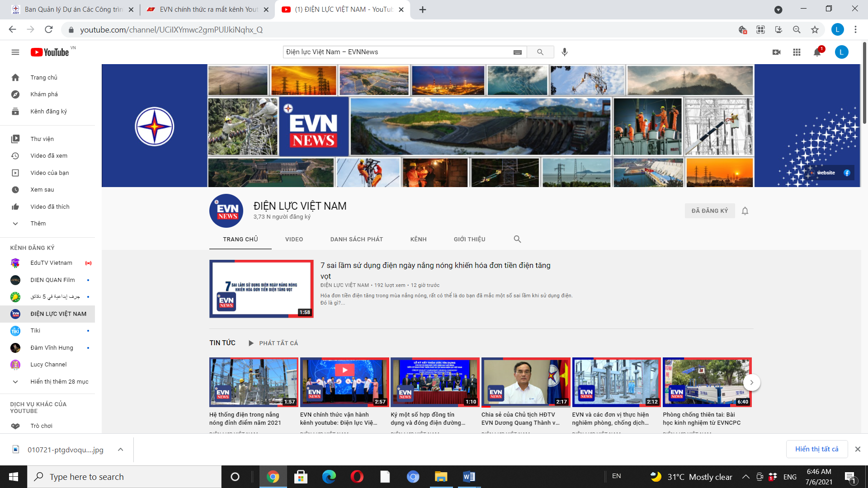Click next arrow on TIN TỨC carousel
868x488 pixels.
coord(751,383)
